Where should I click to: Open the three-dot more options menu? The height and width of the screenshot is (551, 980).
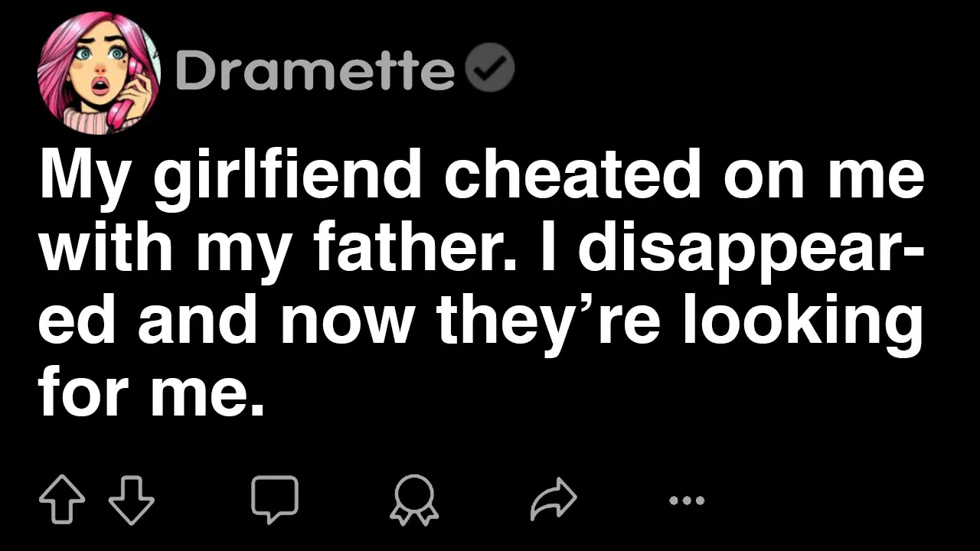[x=686, y=500]
